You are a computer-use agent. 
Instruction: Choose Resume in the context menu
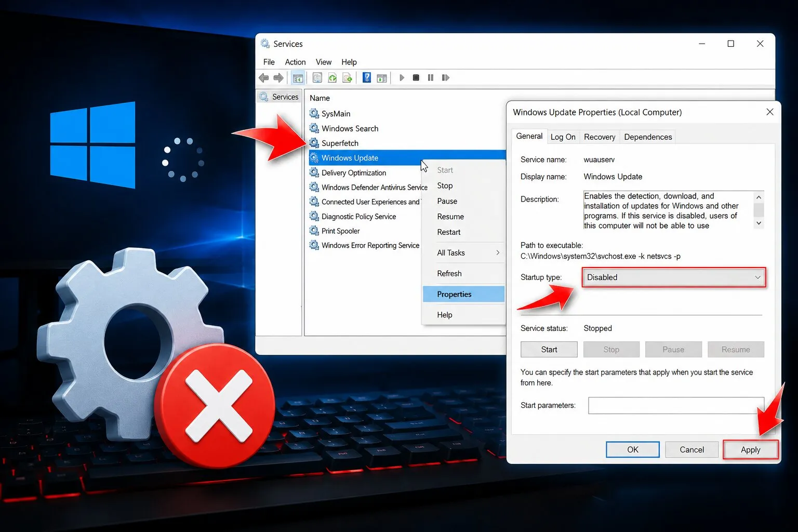463,217
